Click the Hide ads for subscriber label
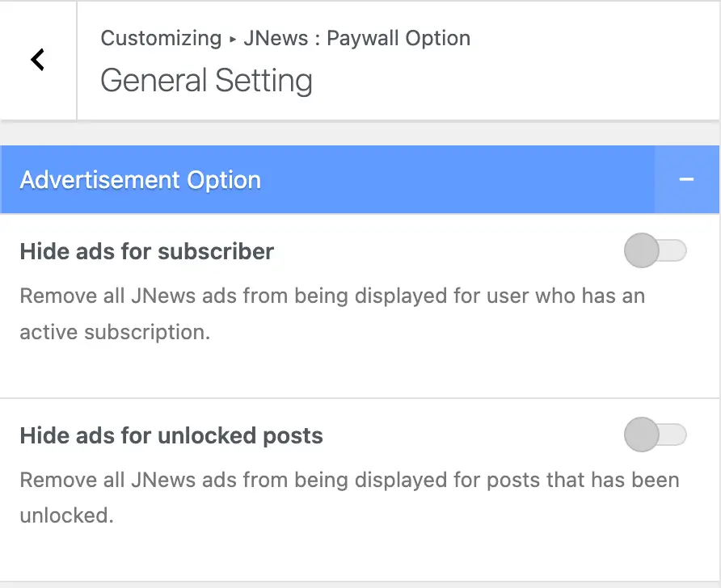Screen dimensions: 721x588 pos(146,251)
